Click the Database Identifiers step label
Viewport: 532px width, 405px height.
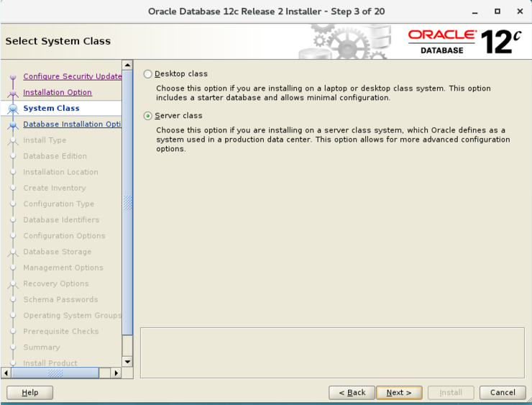click(61, 220)
